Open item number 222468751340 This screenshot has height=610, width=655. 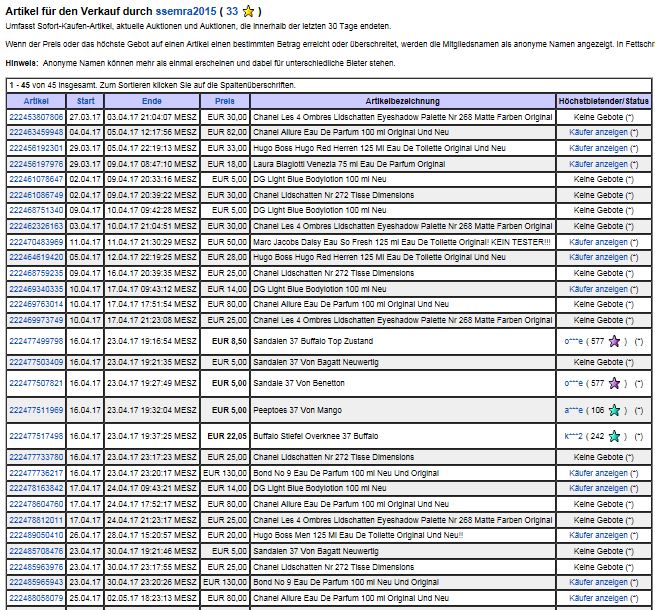click(36, 211)
